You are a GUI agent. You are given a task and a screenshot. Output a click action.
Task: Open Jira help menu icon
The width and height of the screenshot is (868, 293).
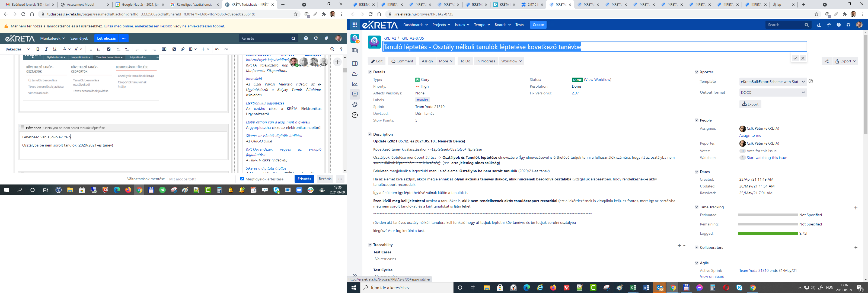point(839,25)
